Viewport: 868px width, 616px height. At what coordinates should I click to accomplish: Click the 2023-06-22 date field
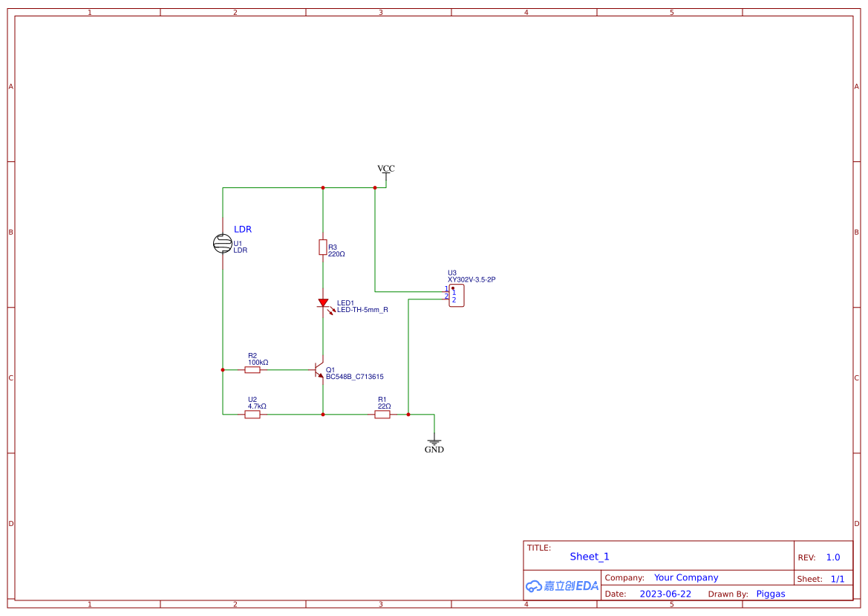click(x=666, y=594)
